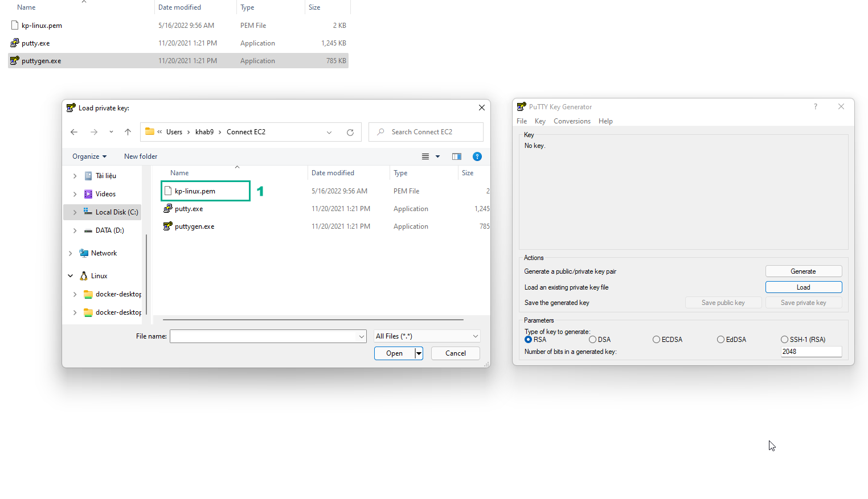Select DATA (D:) drive

109,230
